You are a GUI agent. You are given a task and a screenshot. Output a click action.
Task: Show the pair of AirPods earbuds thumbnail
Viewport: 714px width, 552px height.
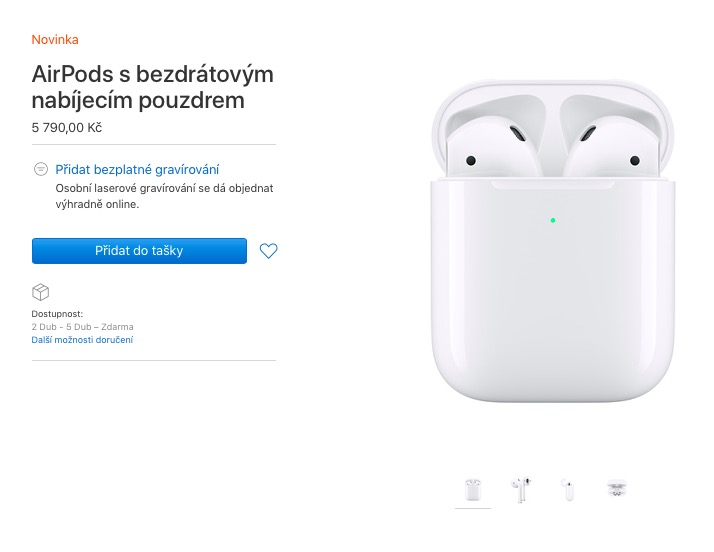pyautogui.click(x=521, y=489)
